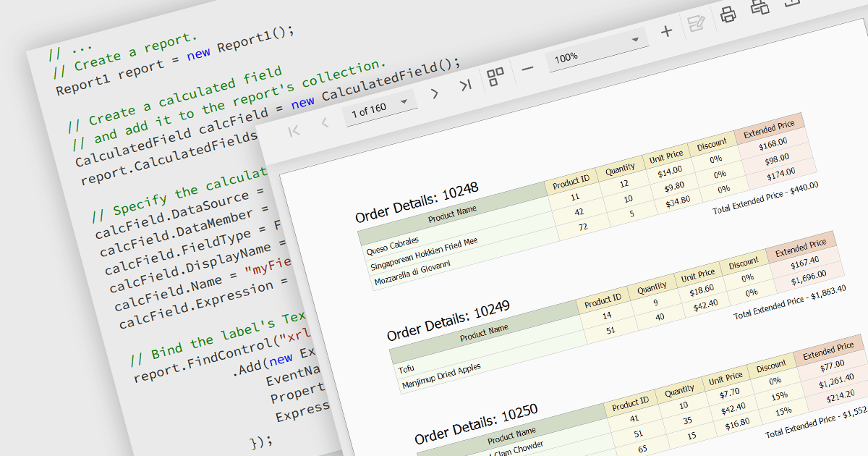Jump to the last report page
This screenshot has width=868, height=456.
click(465, 85)
